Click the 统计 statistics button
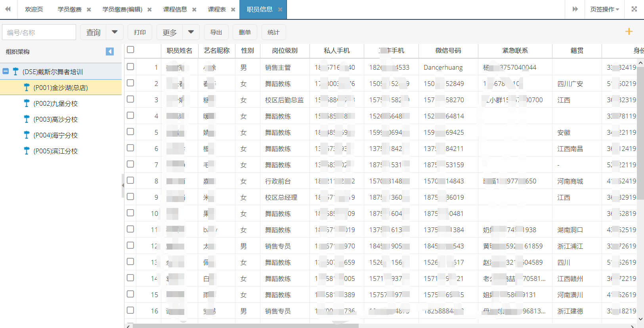The image size is (644, 328). [x=273, y=32]
